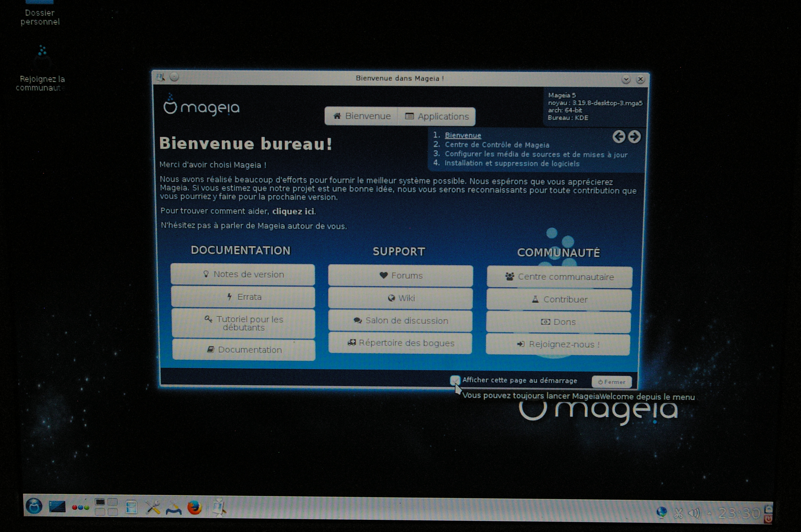Open Notes de version button
Image resolution: width=801 pixels, height=532 pixels.
(x=243, y=274)
